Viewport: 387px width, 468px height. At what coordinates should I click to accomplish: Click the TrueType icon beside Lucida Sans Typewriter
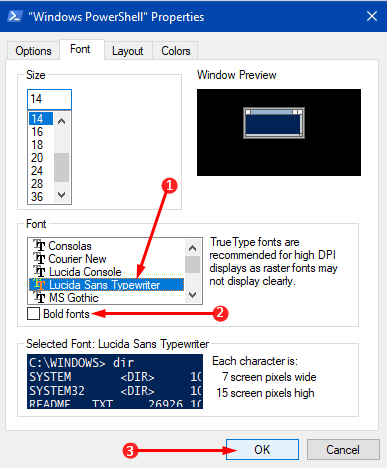(x=39, y=285)
